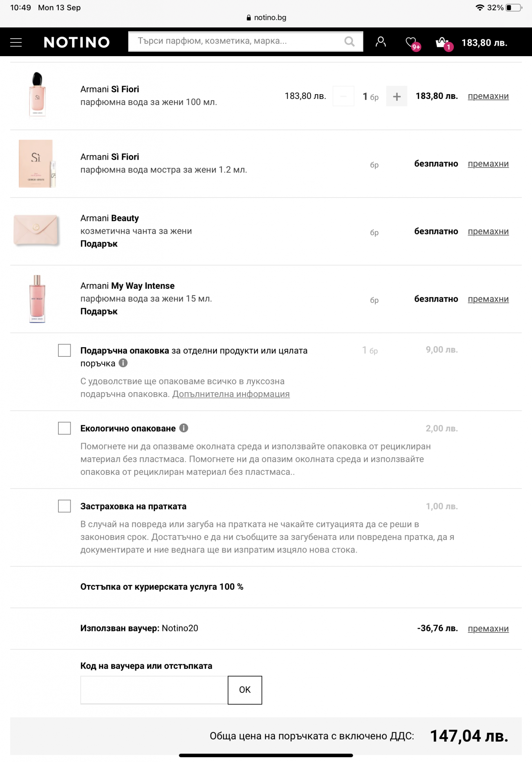The height and width of the screenshot is (762, 532).
Task: Open the shopping basket icon
Action: [x=442, y=42]
